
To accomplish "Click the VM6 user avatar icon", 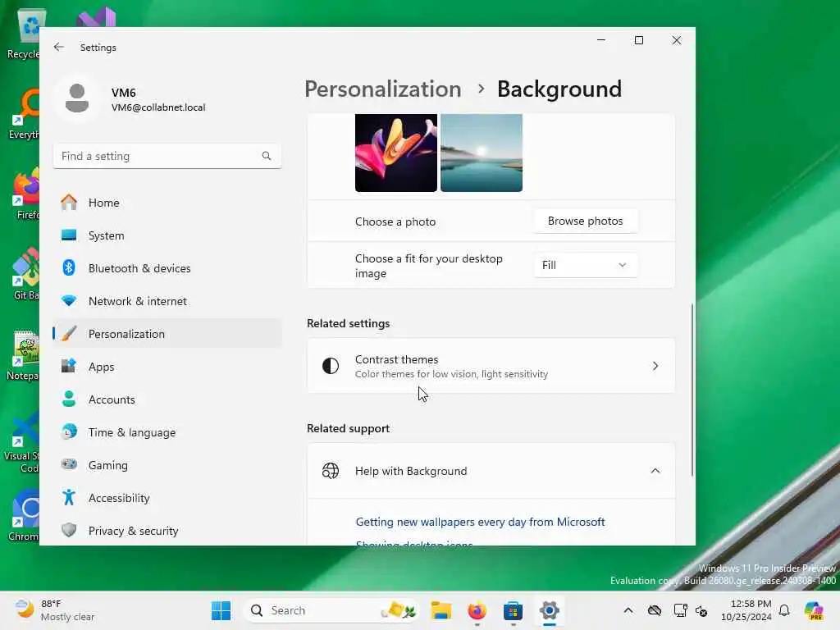I will click(x=77, y=98).
